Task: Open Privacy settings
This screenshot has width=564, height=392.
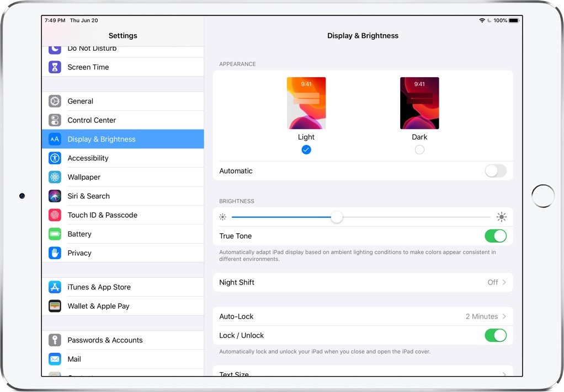Action: click(123, 253)
